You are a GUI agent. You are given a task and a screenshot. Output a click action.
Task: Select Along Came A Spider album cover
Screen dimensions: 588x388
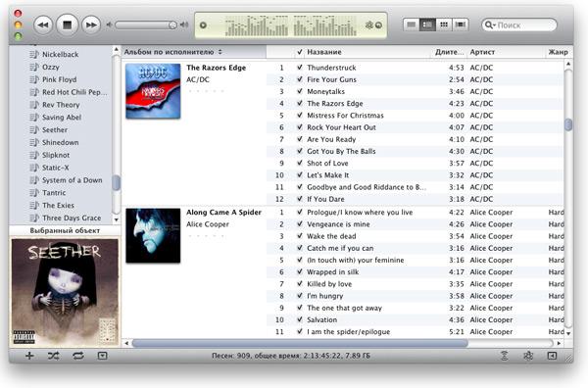click(x=153, y=235)
